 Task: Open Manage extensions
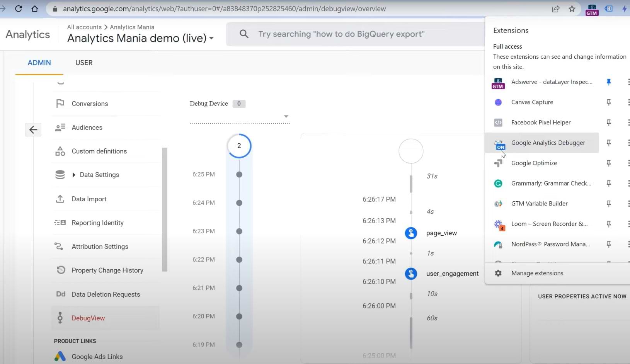537,273
